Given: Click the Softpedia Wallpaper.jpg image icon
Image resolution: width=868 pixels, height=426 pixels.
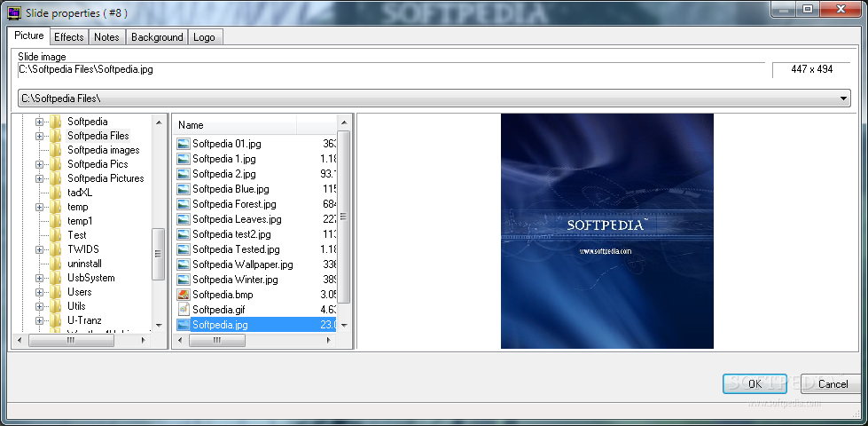Looking at the screenshot, I should (184, 264).
